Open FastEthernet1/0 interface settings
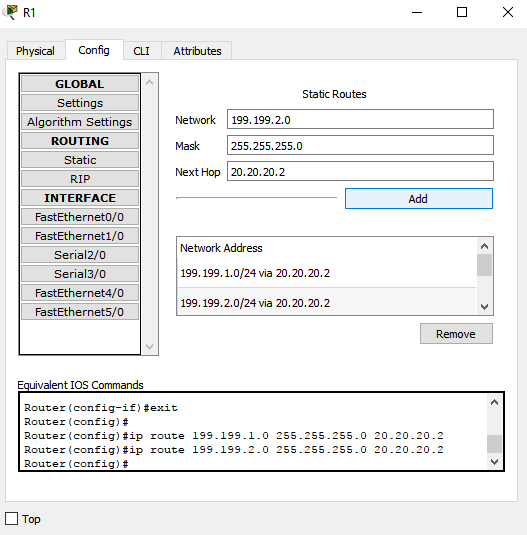 click(x=80, y=236)
